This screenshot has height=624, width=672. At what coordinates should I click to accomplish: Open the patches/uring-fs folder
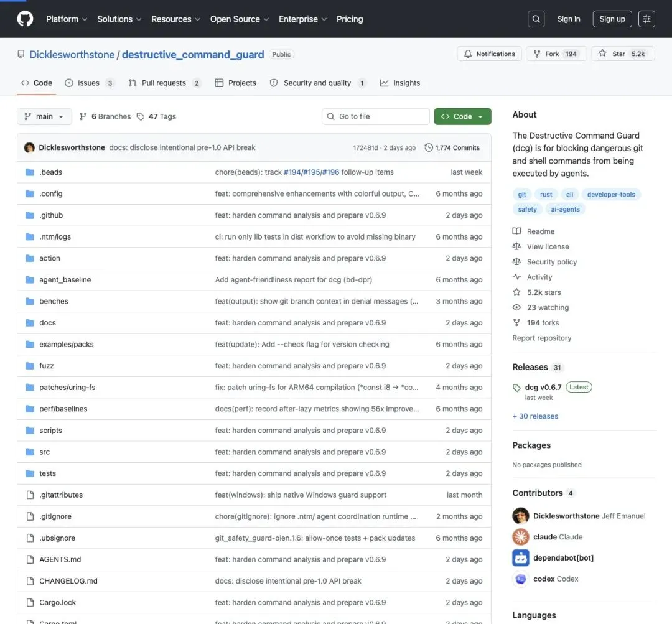tap(67, 388)
